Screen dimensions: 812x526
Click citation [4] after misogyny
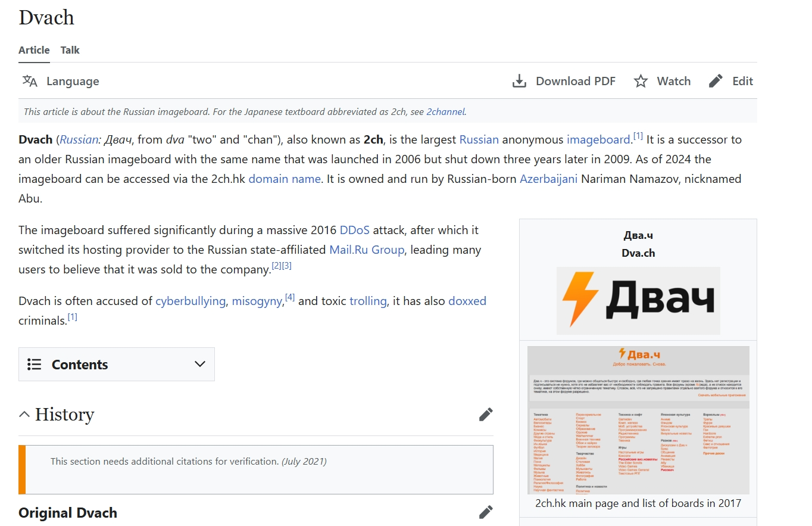[290, 297]
